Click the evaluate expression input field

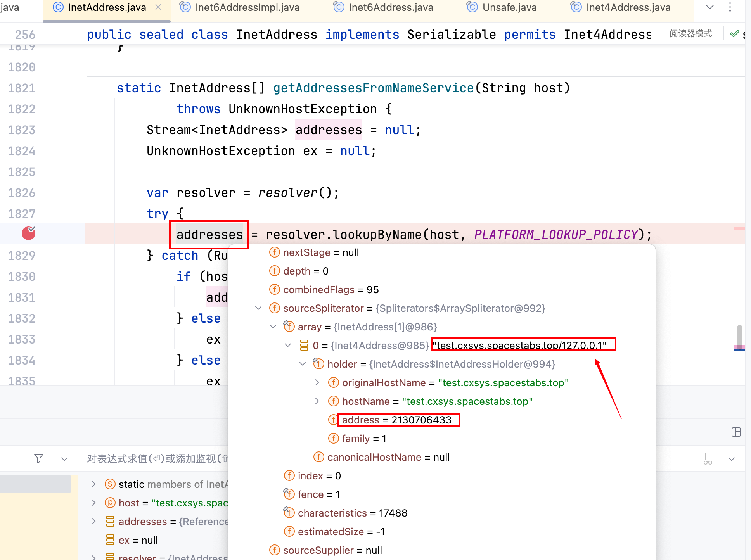[155, 459]
